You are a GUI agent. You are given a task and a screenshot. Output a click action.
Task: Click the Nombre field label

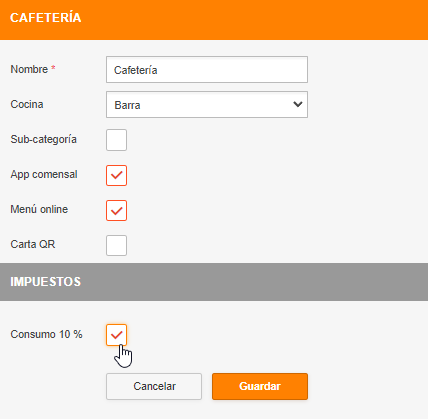pyautogui.click(x=29, y=69)
